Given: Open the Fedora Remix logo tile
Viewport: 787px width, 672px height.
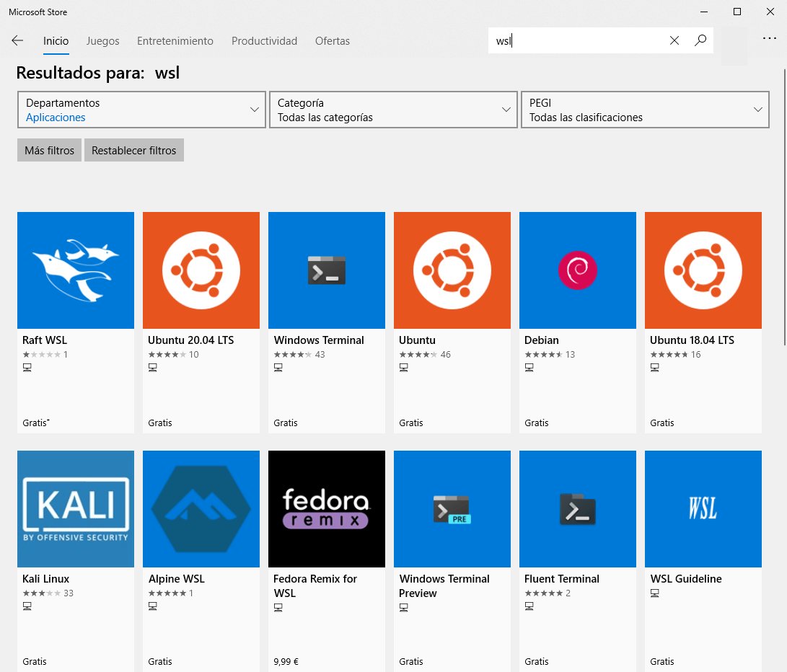Looking at the screenshot, I should click(x=327, y=509).
